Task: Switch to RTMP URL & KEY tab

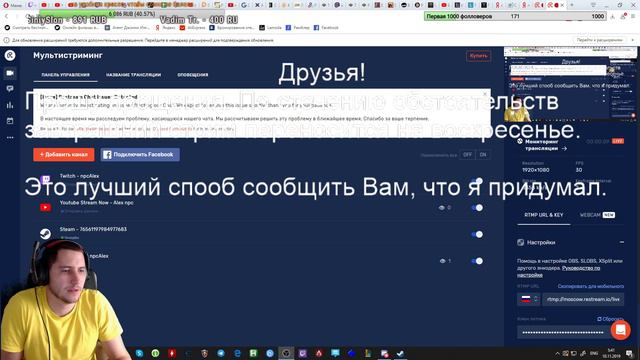Action: pyautogui.click(x=544, y=215)
